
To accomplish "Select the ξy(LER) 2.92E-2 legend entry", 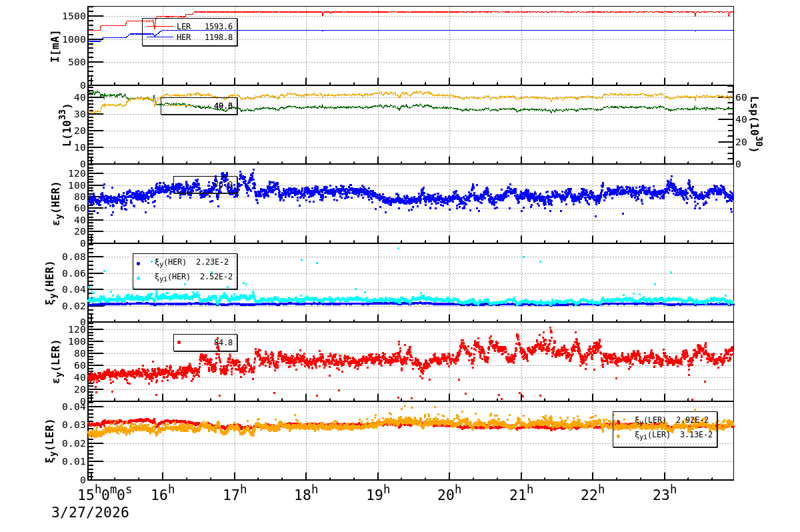I will point(673,421).
